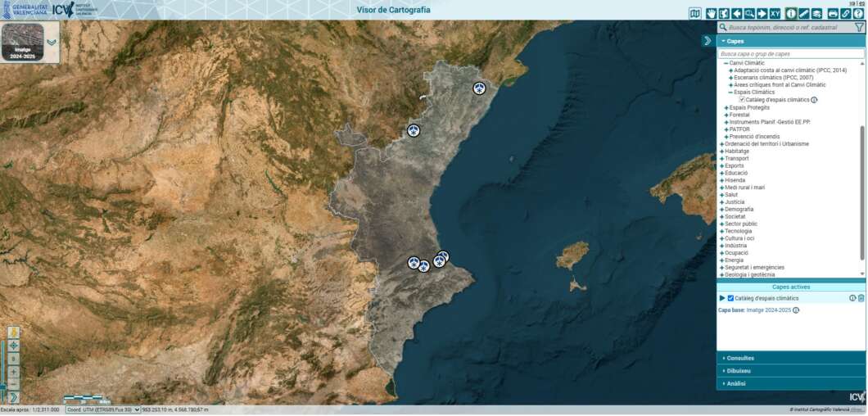The image size is (868, 416).
Task: Show info icon in Capes actives row
Action: point(852,298)
